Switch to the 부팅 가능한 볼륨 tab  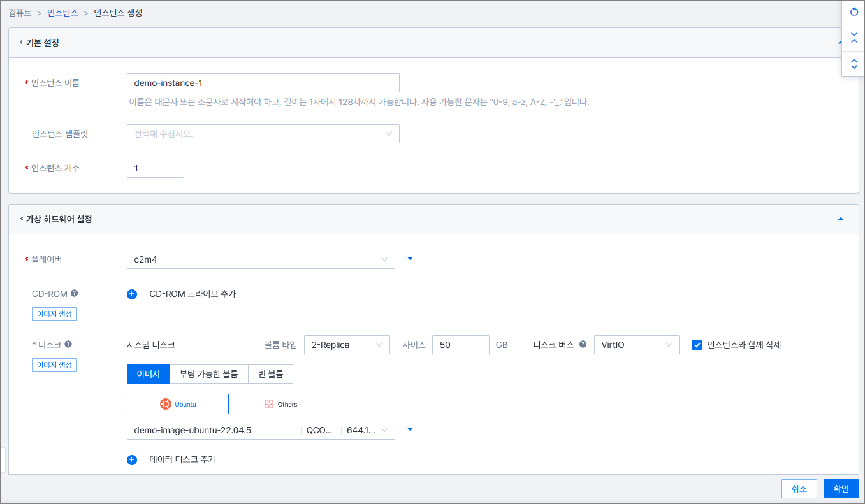(208, 374)
